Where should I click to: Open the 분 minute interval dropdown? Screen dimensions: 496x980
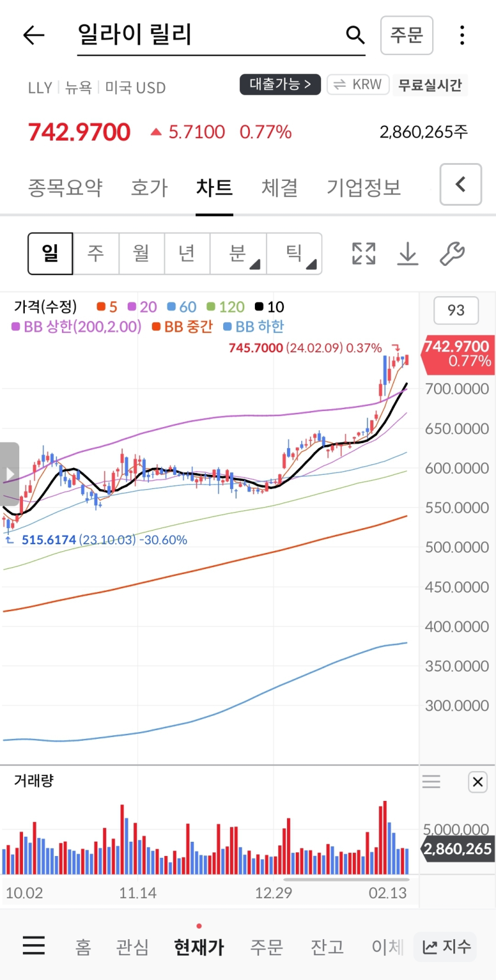click(x=239, y=254)
